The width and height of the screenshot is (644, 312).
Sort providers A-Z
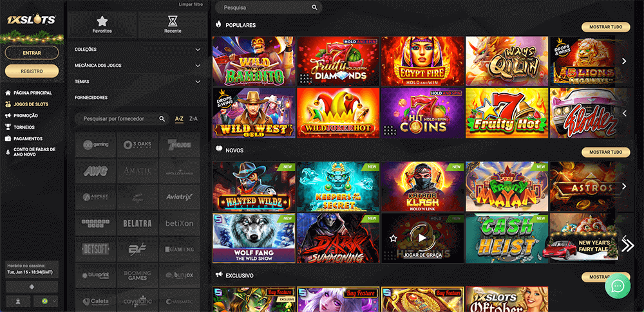tap(179, 119)
